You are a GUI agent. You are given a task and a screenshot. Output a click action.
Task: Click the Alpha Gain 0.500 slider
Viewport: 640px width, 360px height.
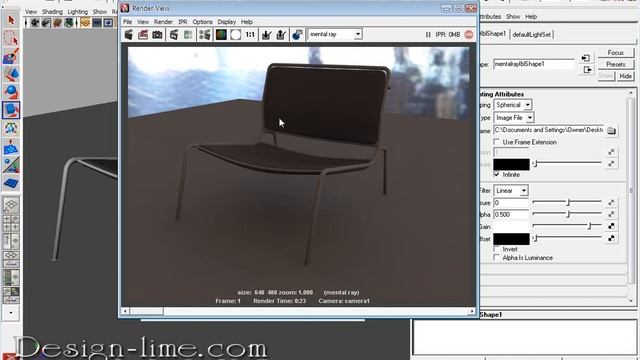(x=567, y=214)
